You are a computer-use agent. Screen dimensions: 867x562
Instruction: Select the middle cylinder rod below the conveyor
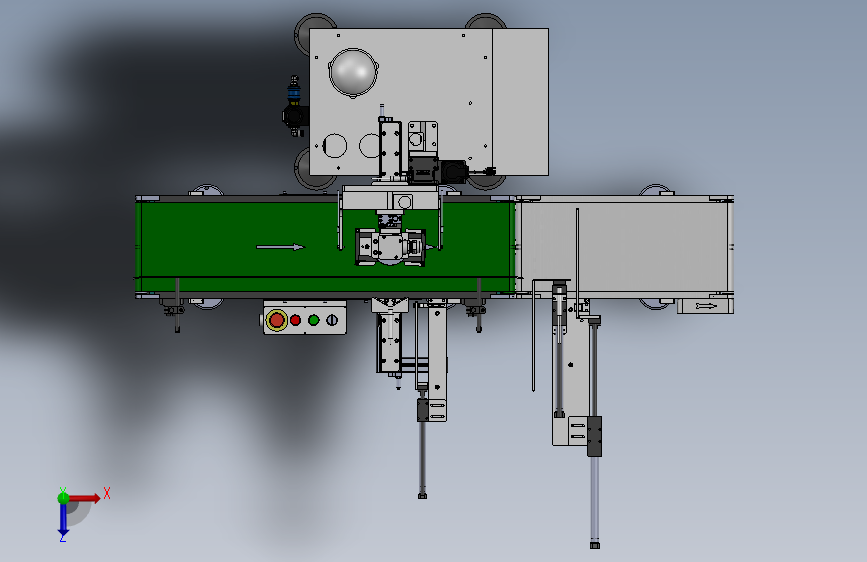(422, 459)
